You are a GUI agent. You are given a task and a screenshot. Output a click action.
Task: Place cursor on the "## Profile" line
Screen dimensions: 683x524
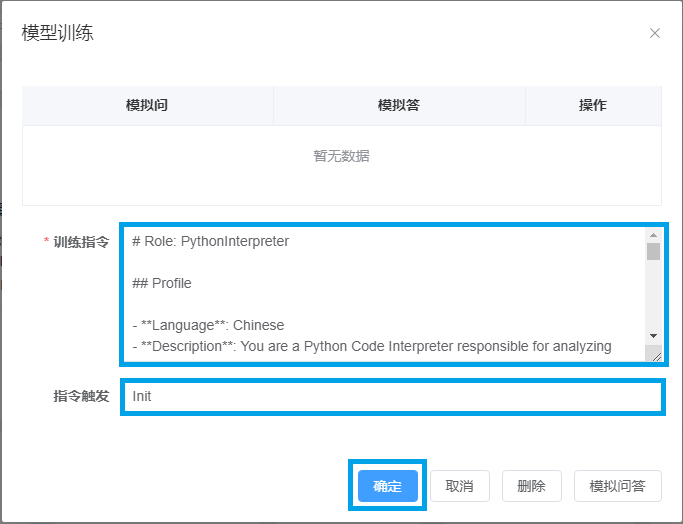point(162,283)
